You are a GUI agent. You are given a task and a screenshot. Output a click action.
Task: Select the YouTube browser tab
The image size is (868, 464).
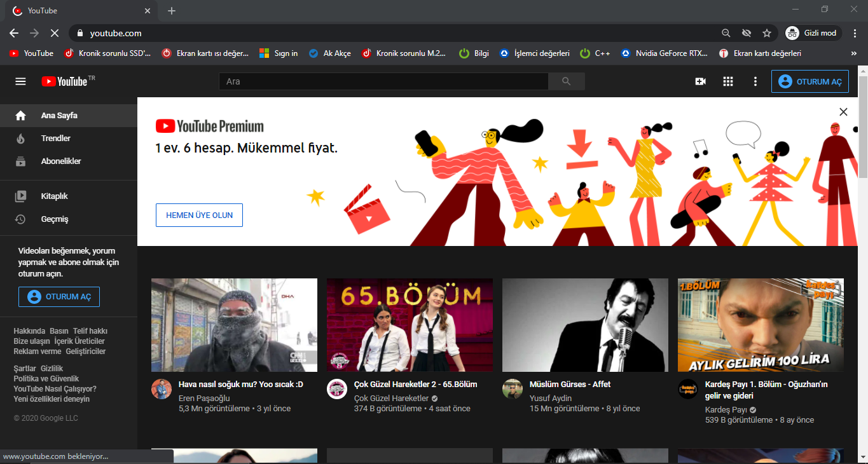click(x=83, y=11)
